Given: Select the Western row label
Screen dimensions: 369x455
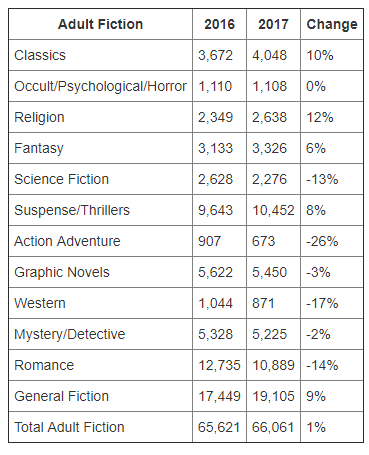Looking at the screenshot, I should 40,303.
